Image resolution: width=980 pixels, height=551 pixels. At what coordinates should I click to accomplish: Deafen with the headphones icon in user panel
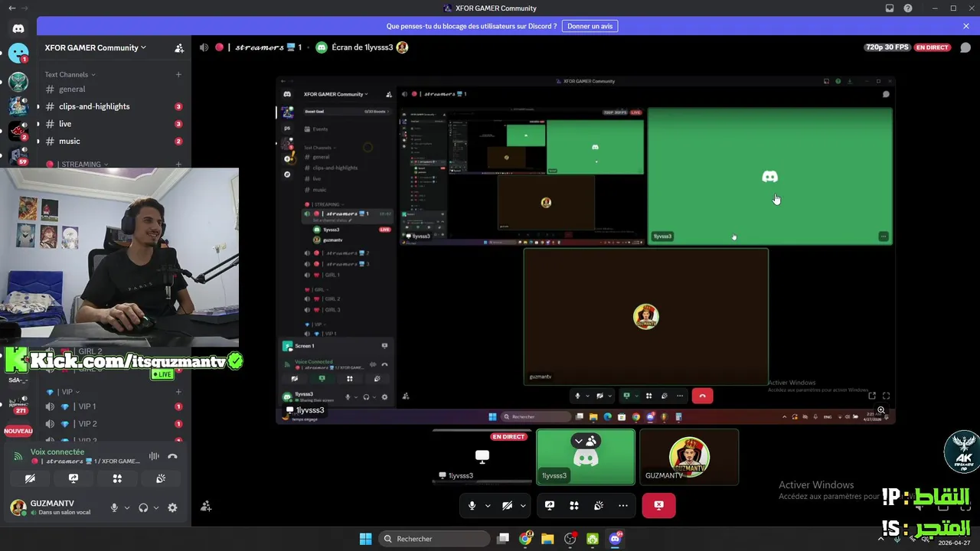pyautogui.click(x=143, y=507)
